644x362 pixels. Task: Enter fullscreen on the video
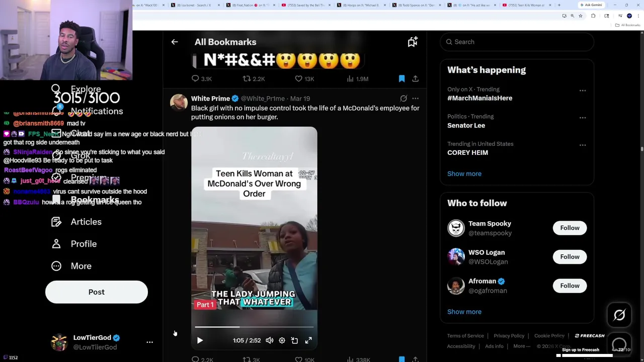[x=308, y=340]
